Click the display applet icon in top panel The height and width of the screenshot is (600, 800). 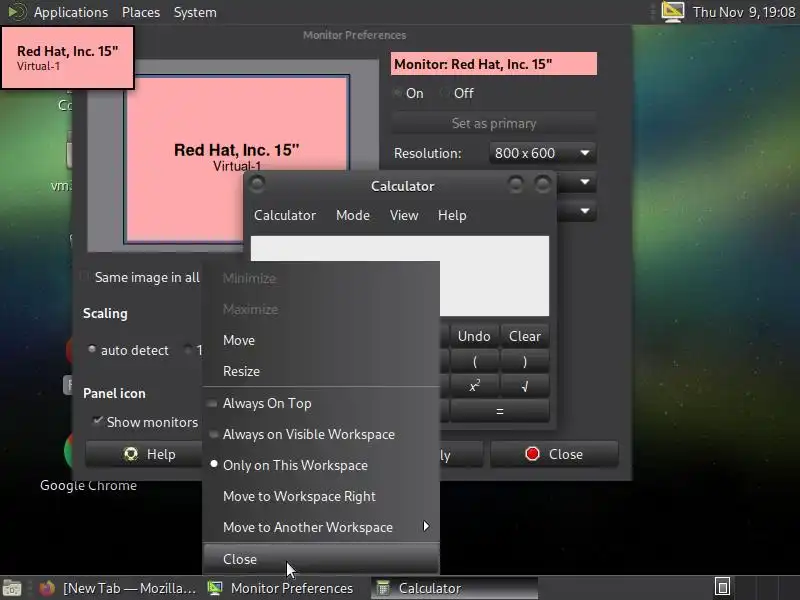pyautogui.click(x=672, y=12)
